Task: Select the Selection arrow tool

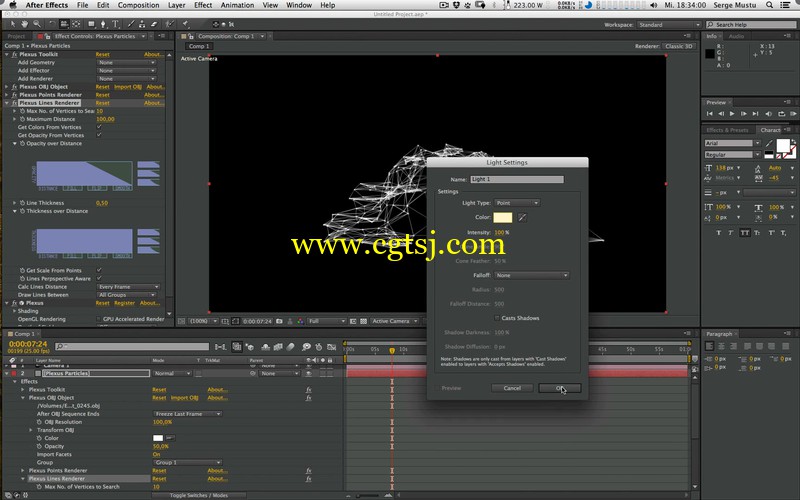Action: (x=13, y=24)
